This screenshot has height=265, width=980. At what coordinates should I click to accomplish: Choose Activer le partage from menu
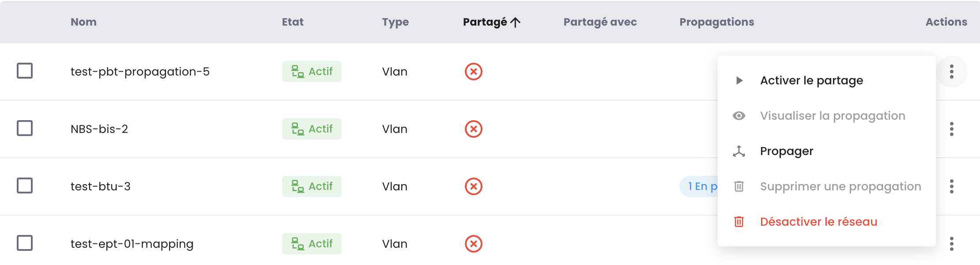click(811, 80)
